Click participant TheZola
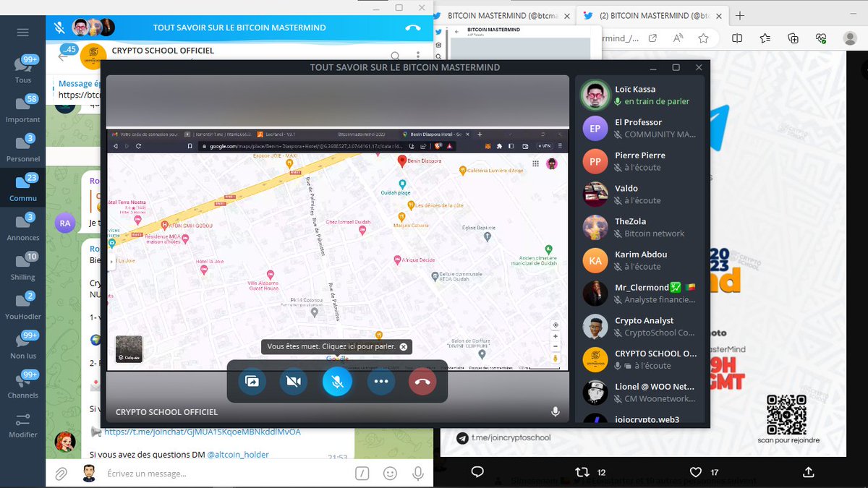The image size is (868, 488). click(x=641, y=227)
